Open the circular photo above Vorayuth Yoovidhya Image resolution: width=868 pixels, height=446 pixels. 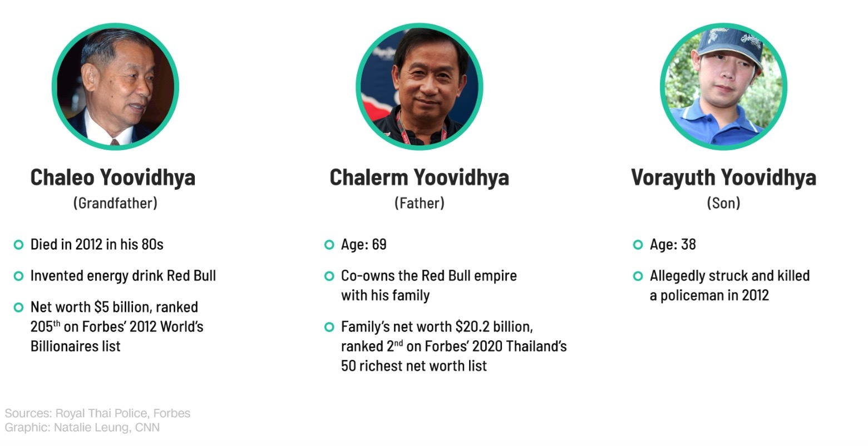[723, 87]
